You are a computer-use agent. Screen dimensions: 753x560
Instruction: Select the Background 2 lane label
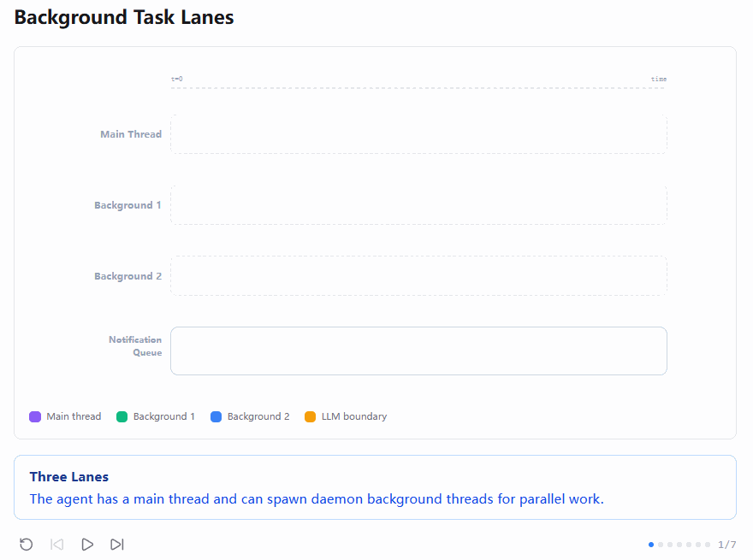(127, 276)
